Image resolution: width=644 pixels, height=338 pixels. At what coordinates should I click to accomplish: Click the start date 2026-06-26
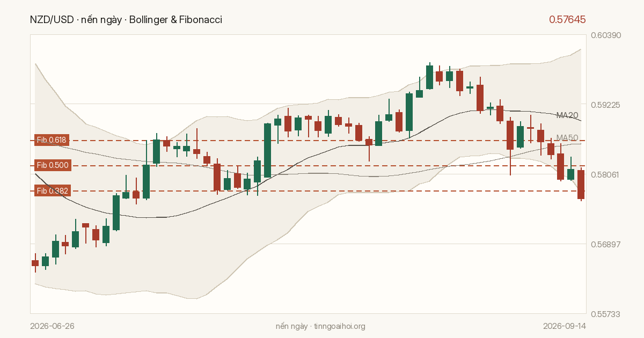[53, 326]
